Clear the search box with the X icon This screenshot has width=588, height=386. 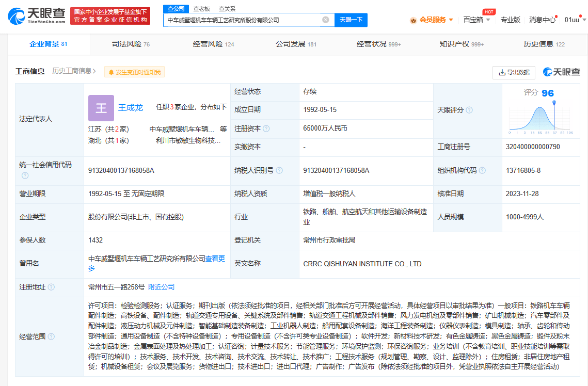click(x=326, y=20)
